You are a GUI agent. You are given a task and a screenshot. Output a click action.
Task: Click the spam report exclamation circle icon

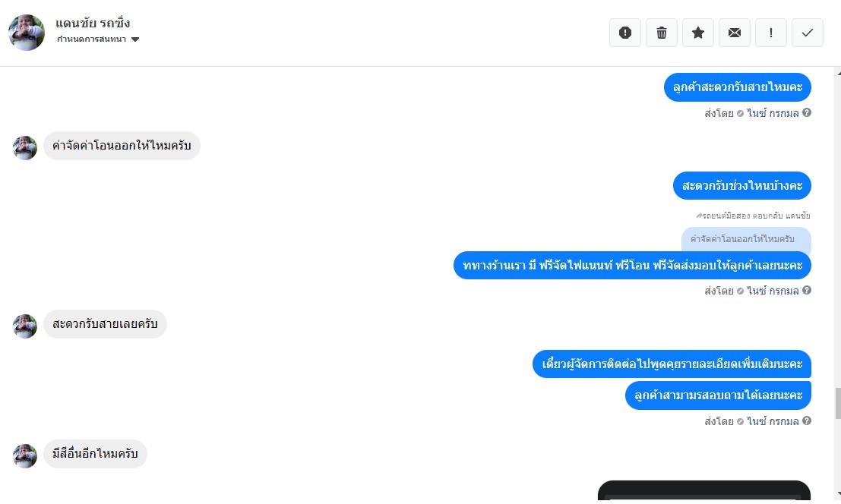(624, 33)
